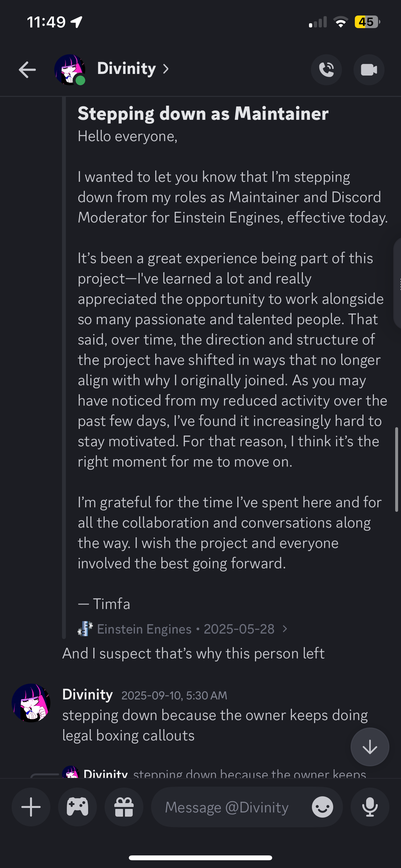The height and width of the screenshot is (868, 401).
Task: Tap the chevron beside Divinity's name
Action: [x=166, y=69]
